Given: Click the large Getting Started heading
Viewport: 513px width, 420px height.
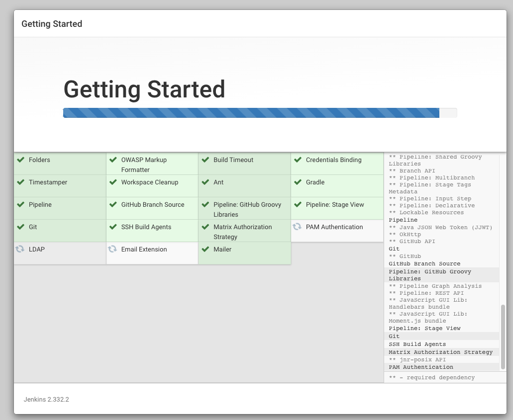Looking at the screenshot, I should [x=144, y=89].
